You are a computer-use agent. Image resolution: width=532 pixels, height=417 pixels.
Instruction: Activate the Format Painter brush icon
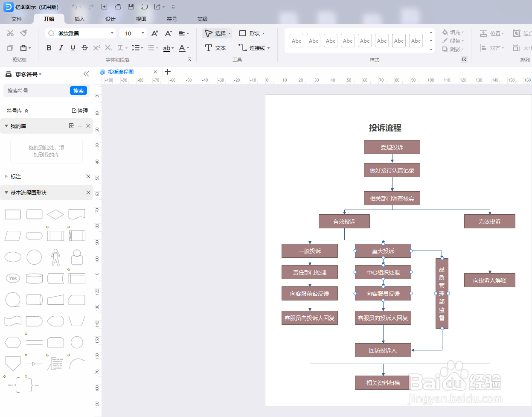pyautogui.click(x=24, y=33)
